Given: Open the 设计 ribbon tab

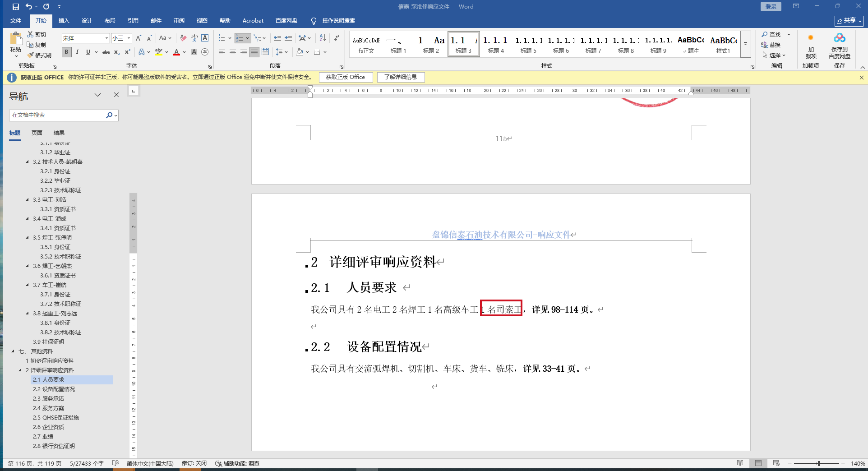Looking at the screenshot, I should (x=87, y=21).
